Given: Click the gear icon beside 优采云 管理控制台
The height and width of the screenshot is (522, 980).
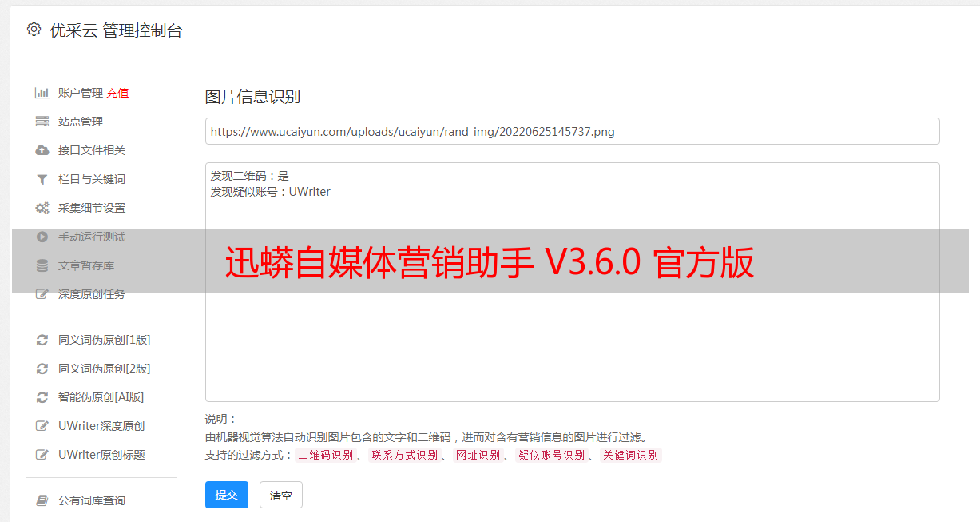Looking at the screenshot, I should pos(34,30).
